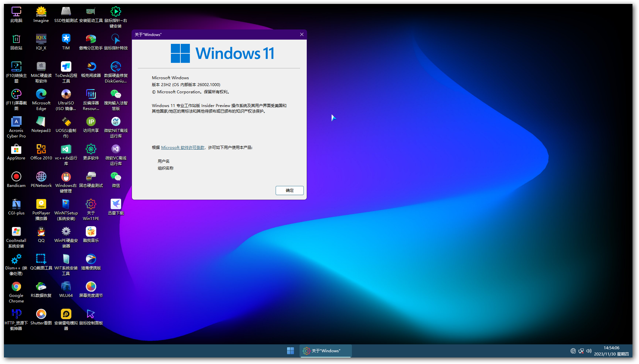Select 关于"Windows" taskbar item
The image size is (639, 364).
(x=325, y=351)
